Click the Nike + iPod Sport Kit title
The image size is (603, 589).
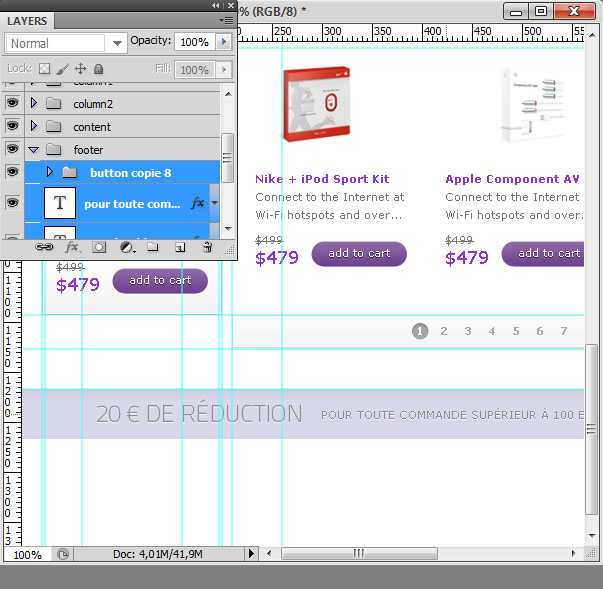[322, 179]
